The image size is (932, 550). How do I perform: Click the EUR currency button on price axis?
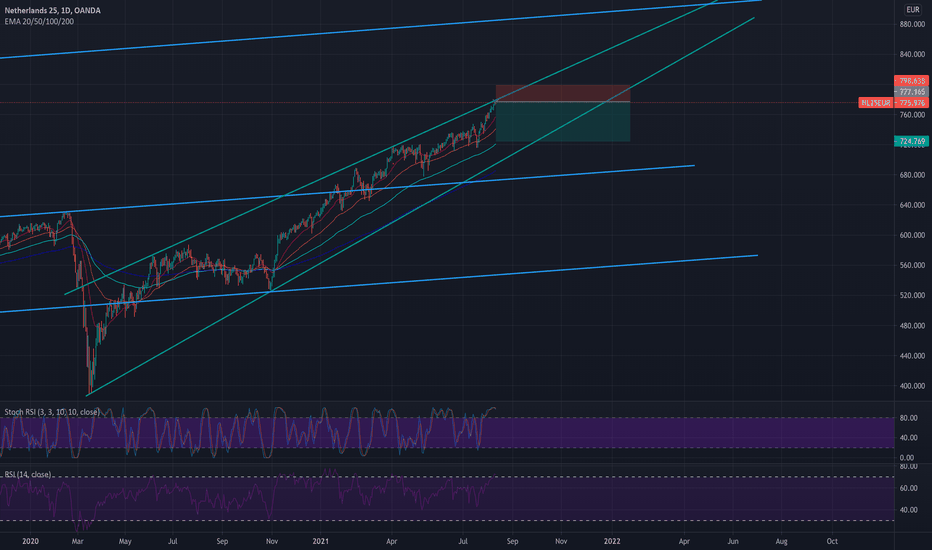(x=912, y=10)
